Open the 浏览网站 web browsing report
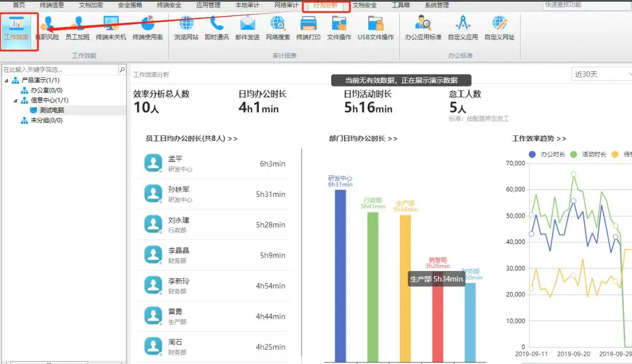 coord(186,28)
